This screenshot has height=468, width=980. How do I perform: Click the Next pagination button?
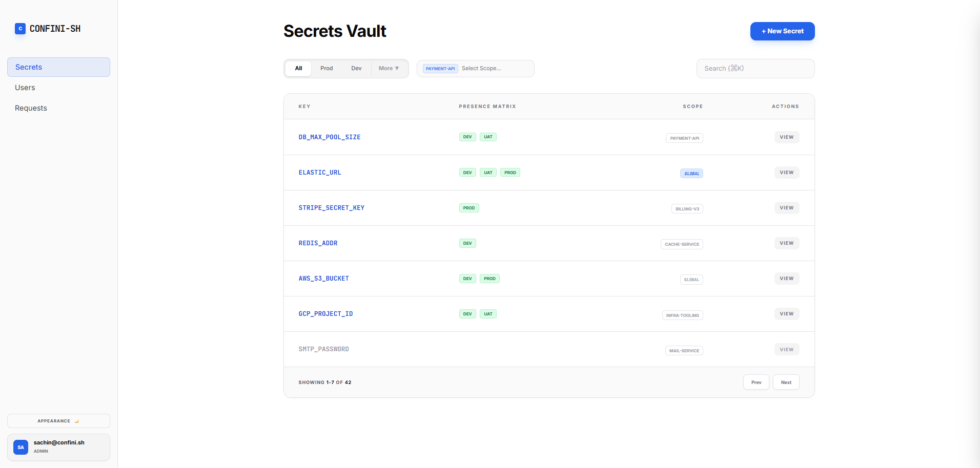786,382
